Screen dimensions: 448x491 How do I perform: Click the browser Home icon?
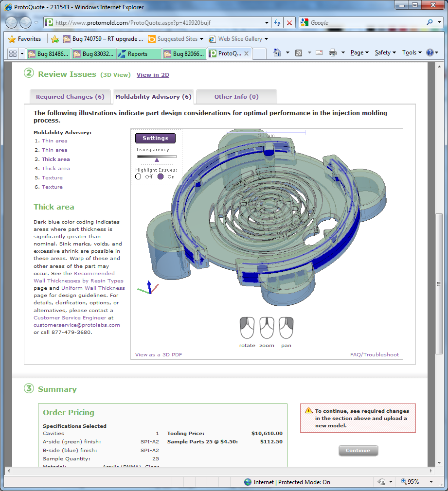click(277, 53)
